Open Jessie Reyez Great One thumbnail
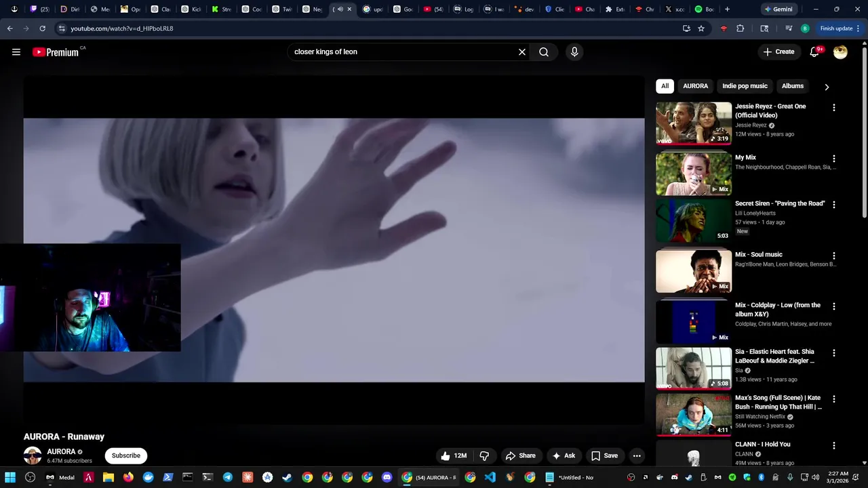This screenshot has width=868, height=488. pos(694,123)
